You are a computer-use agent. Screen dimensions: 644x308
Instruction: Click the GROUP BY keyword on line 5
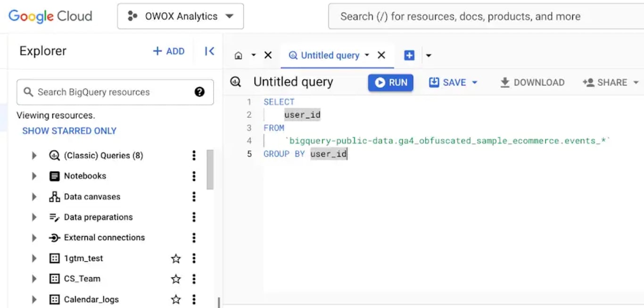pyautogui.click(x=284, y=154)
